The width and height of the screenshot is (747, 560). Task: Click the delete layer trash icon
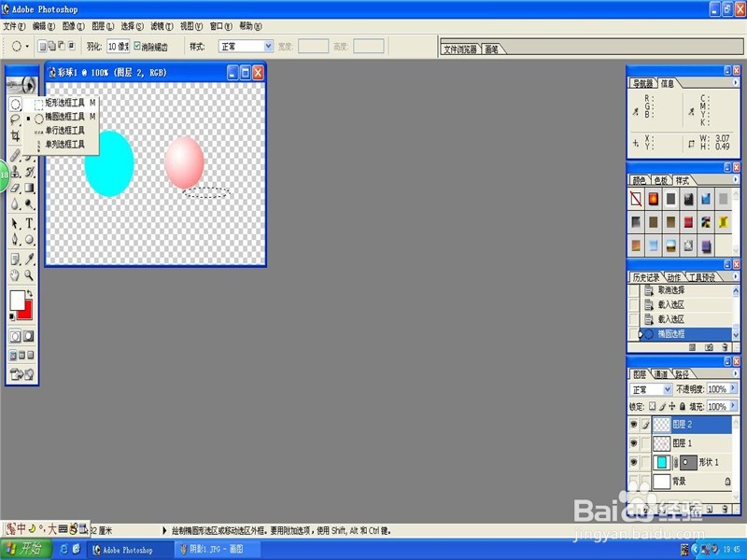point(724,509)
